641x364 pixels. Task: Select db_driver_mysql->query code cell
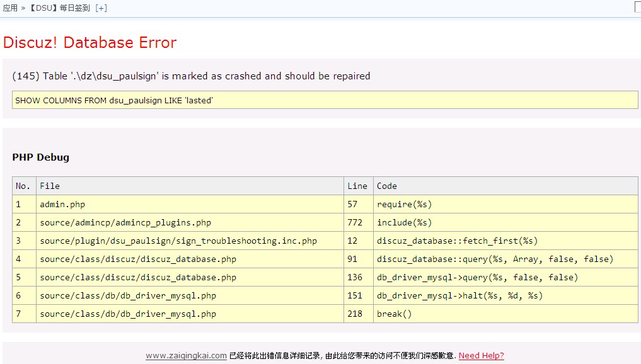click(505, 277)
